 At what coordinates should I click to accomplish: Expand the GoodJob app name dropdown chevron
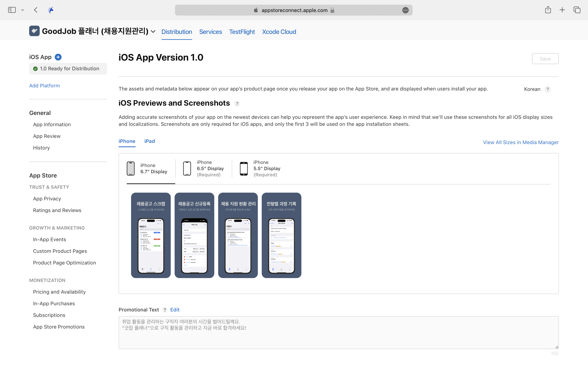point(153,31)
